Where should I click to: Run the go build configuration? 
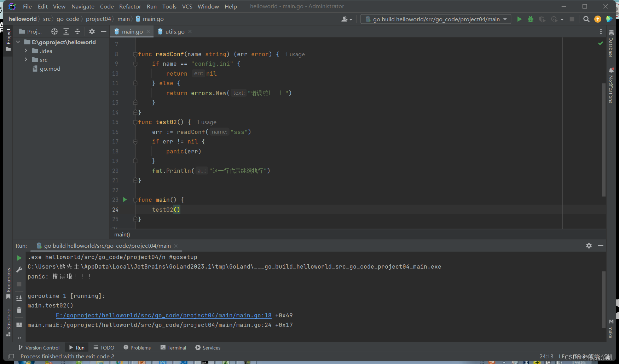pos(519,19)
